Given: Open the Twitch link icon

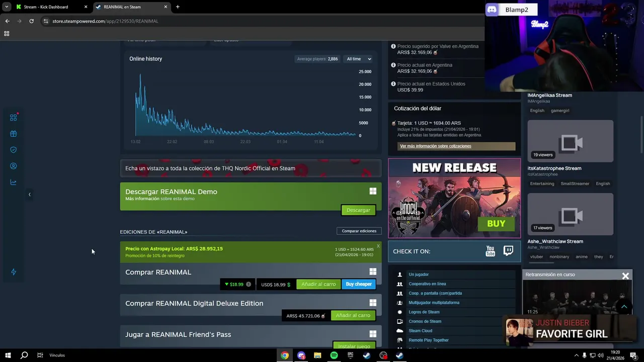Looking at the screenshot, I should tap(508, 251).
